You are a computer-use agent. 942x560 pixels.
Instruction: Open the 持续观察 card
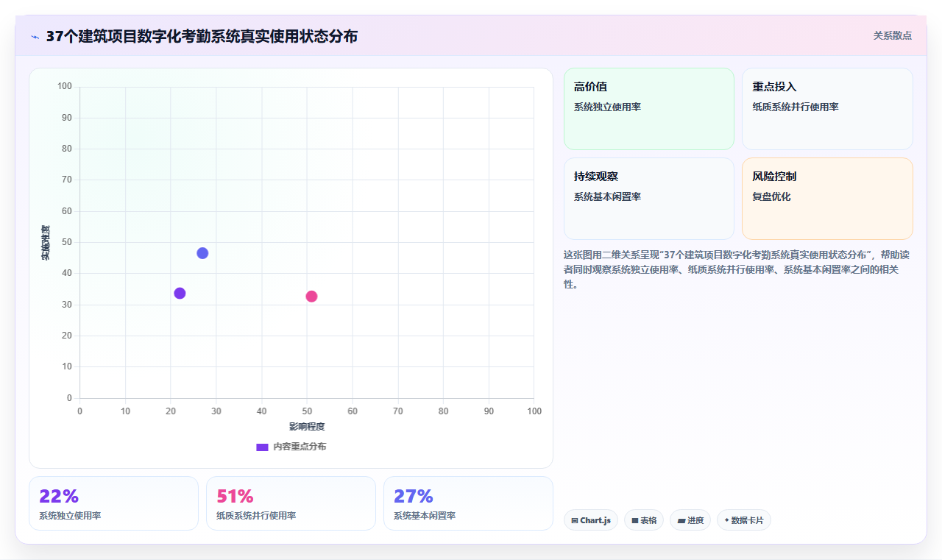pos(649,199)
